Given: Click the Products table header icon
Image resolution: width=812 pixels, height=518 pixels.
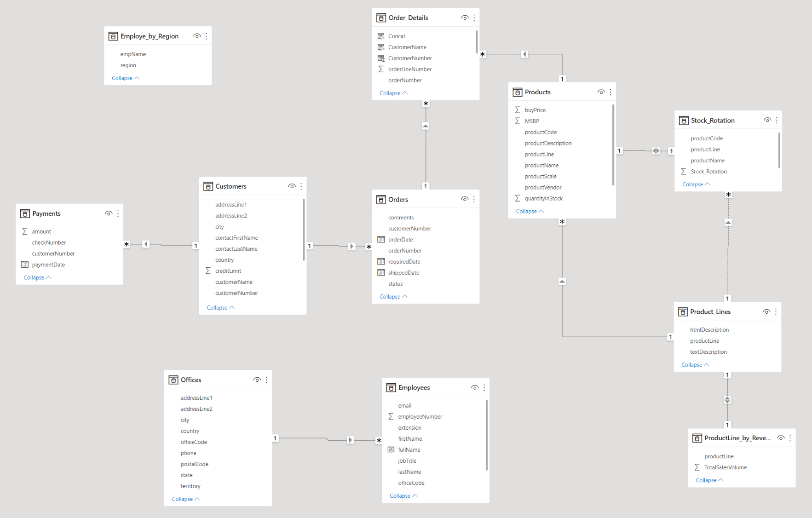Looking at the screenshot, I should [518, 92].
